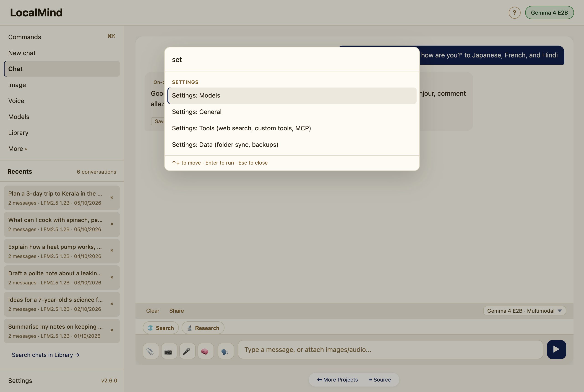Start a New chat from sidebar

[x=62, y=53]
